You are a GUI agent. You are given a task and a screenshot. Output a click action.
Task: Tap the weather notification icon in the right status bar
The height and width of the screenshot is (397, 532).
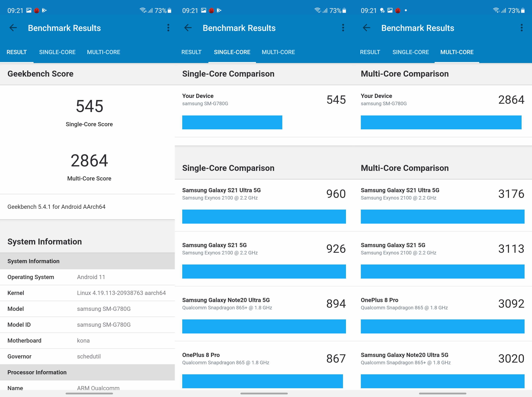click(382, 10)
